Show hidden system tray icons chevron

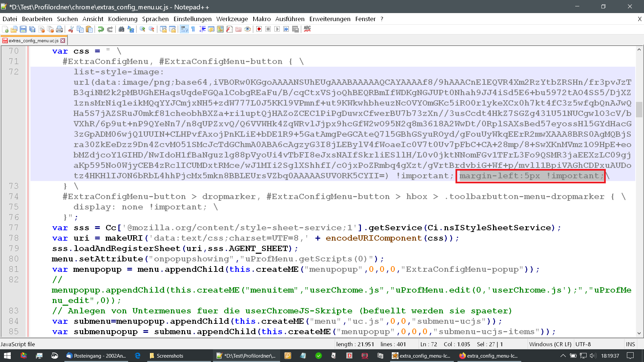563,356
